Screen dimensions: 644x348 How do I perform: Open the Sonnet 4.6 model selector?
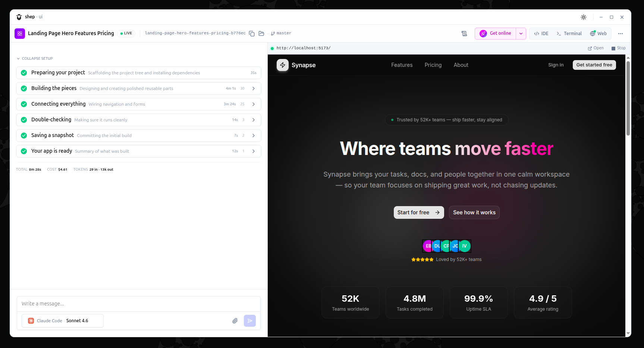tap(77, 320)
